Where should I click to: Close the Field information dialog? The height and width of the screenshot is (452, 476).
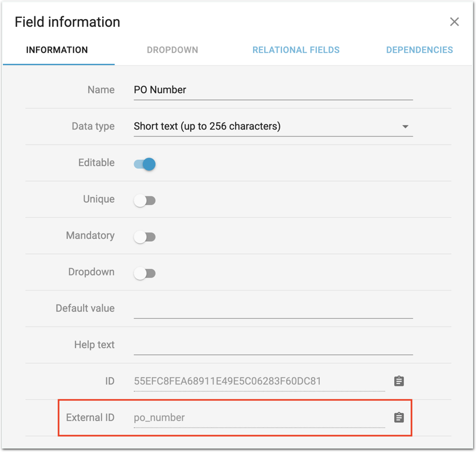455,22
